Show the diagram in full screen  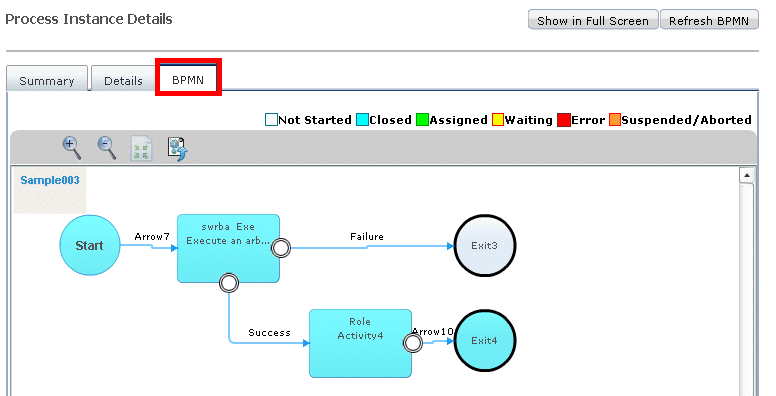point(593,20)
